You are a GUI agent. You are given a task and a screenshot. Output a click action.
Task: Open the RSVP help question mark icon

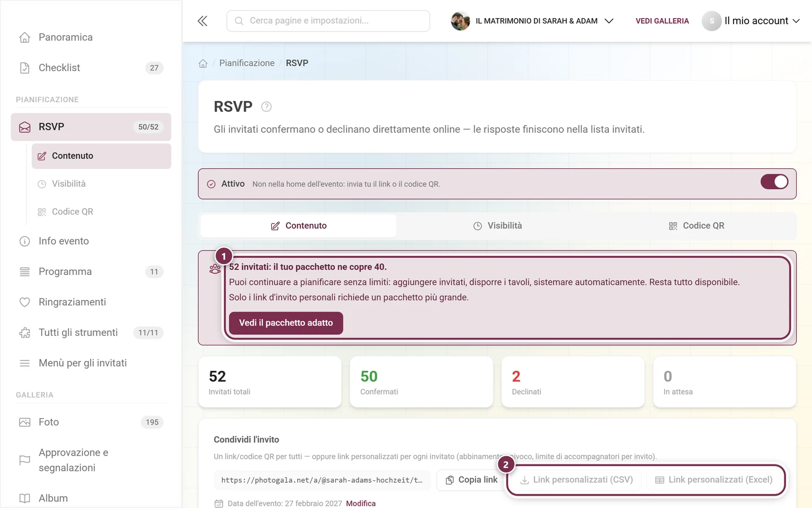267,107
